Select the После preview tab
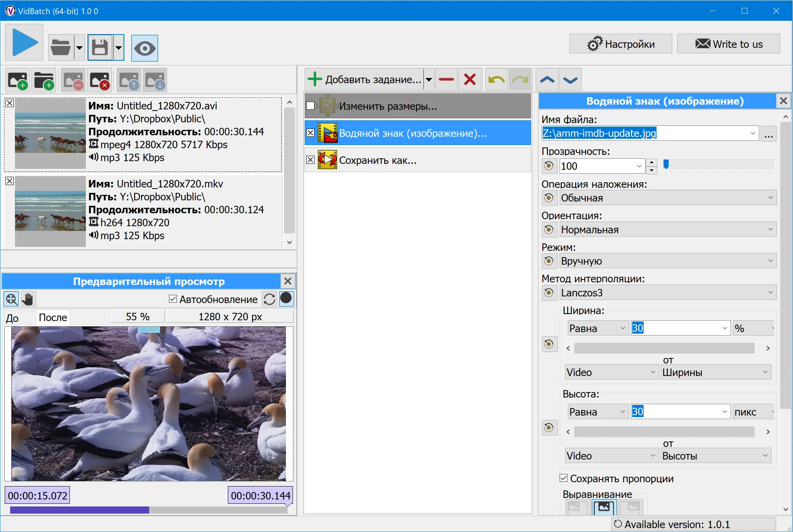The image size is (793, 532). [x=53, y=318]
